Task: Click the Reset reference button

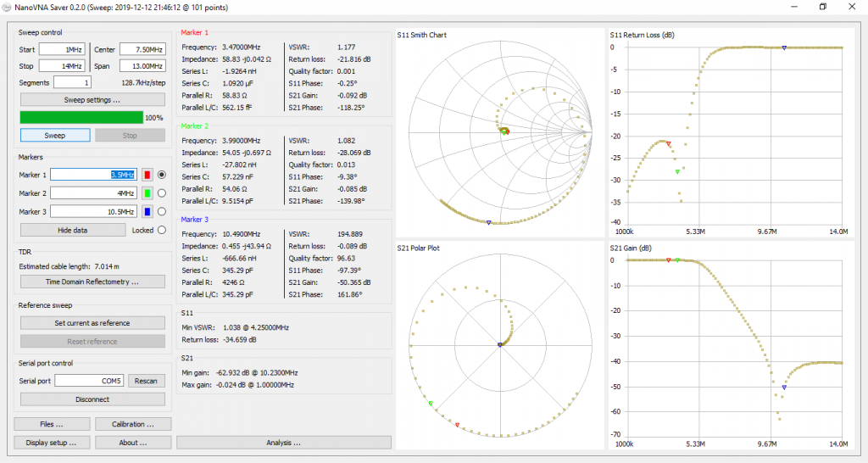Action: pos(92,341)
